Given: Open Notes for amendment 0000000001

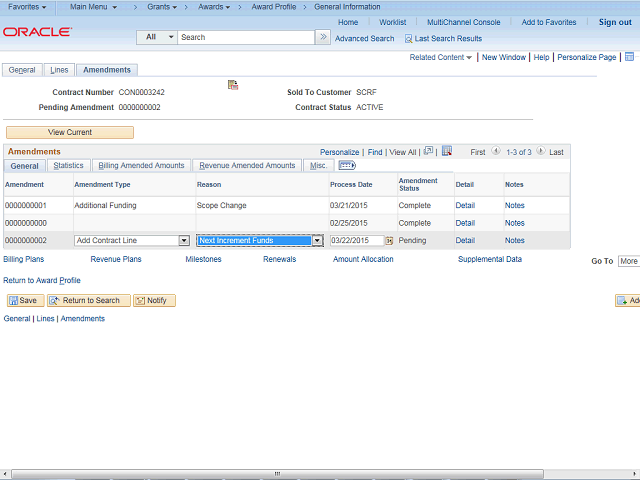Looking at the screenshot, I should pos(515,205).
